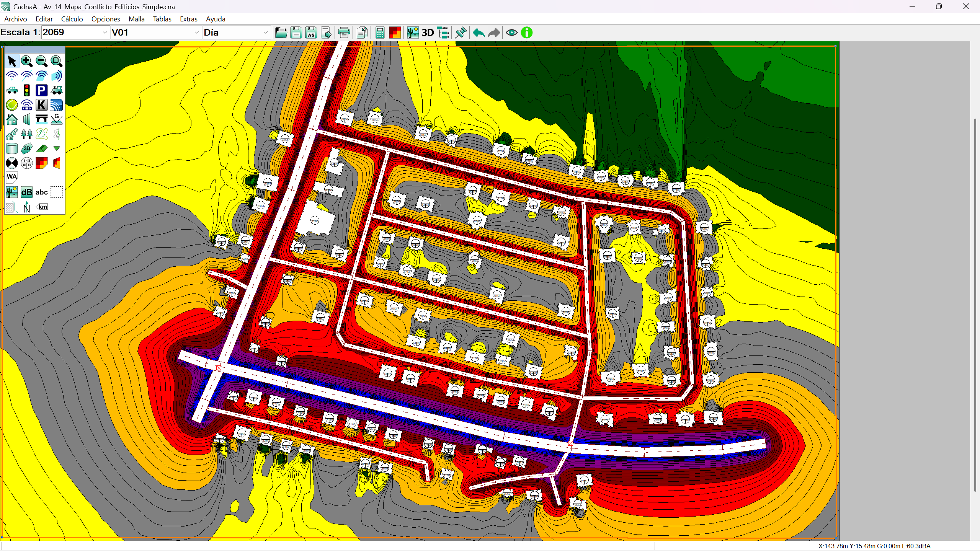
Task: Activate the zoom out magnifier tool
Action: (x=42, y=61)
